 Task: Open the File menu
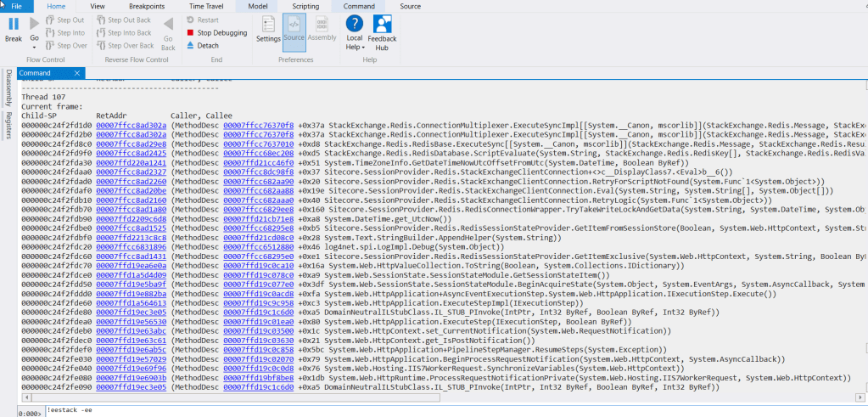[x=16, y=6]
